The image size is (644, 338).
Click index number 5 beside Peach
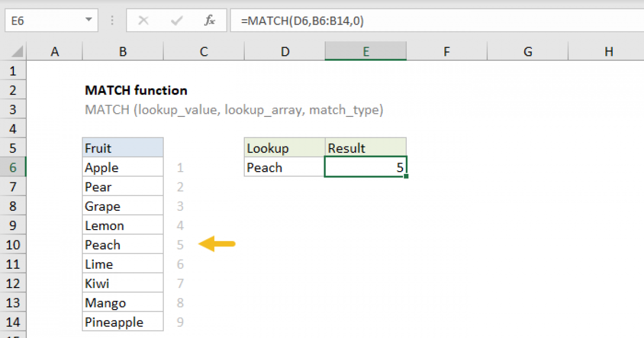coord(180,245)
